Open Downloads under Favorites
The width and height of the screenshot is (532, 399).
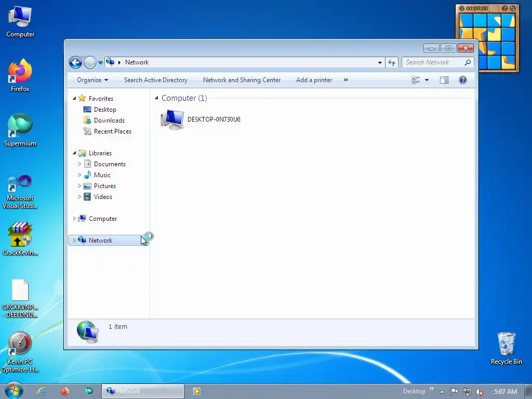click(x=109, y=121)
